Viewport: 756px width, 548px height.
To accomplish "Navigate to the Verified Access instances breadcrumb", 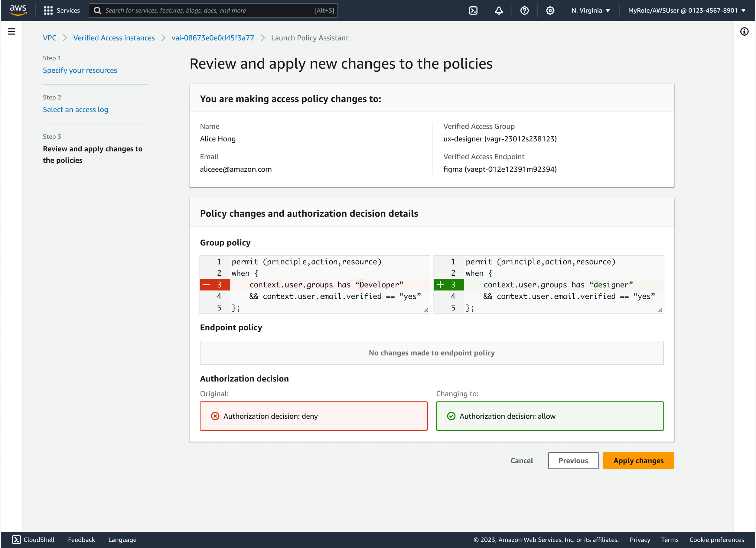I will (114, 38).
